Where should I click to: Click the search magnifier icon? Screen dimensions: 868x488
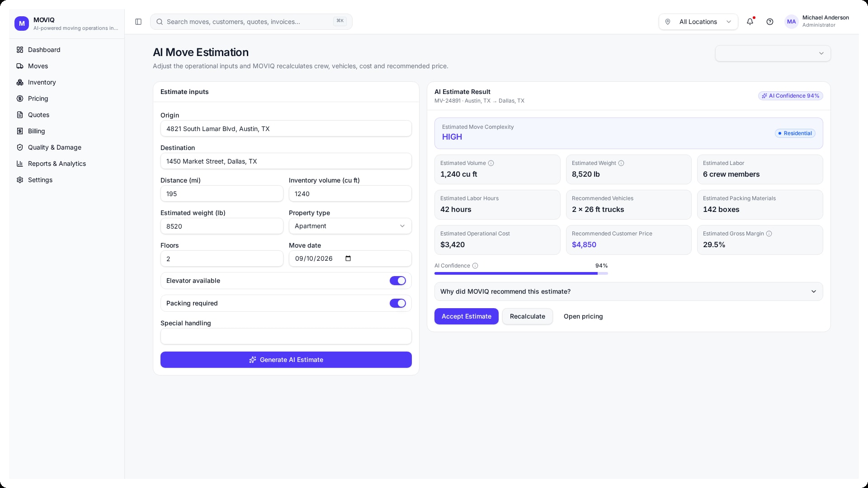(160, 22)
